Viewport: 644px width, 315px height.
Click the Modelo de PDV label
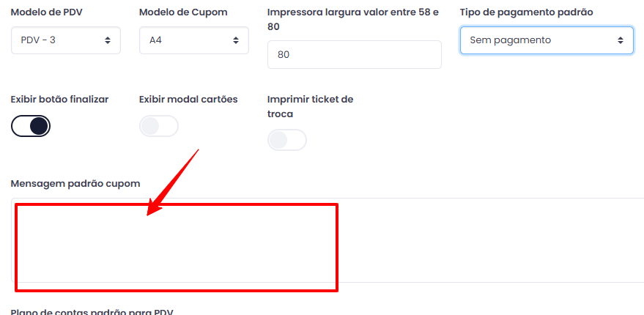[46, 12]
